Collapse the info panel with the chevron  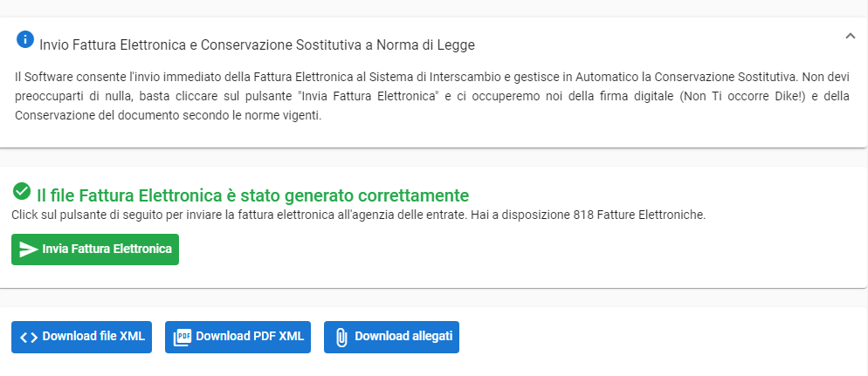pos(851,36)
